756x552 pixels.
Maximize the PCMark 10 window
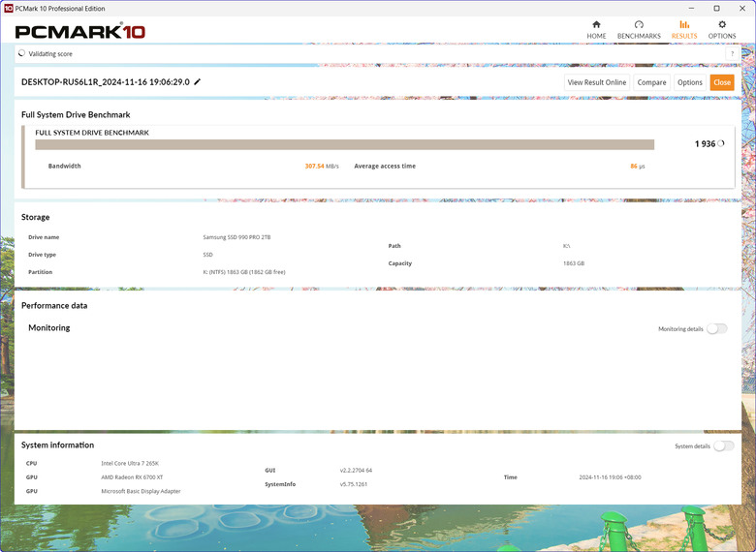(x=717, y=8)
